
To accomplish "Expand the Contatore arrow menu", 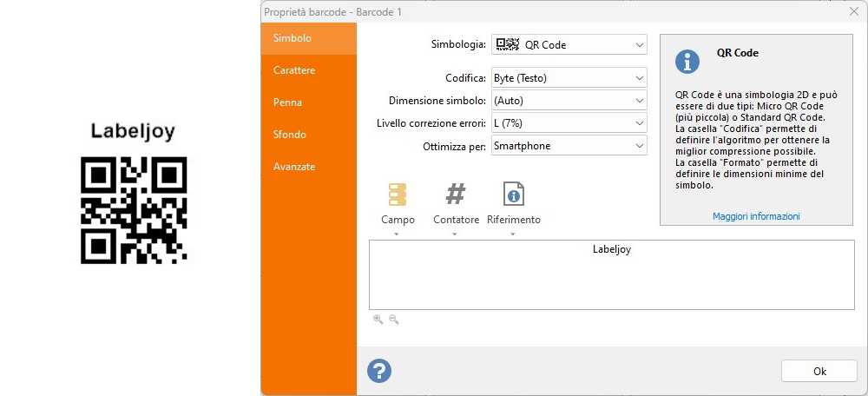I will pos(455,234).
